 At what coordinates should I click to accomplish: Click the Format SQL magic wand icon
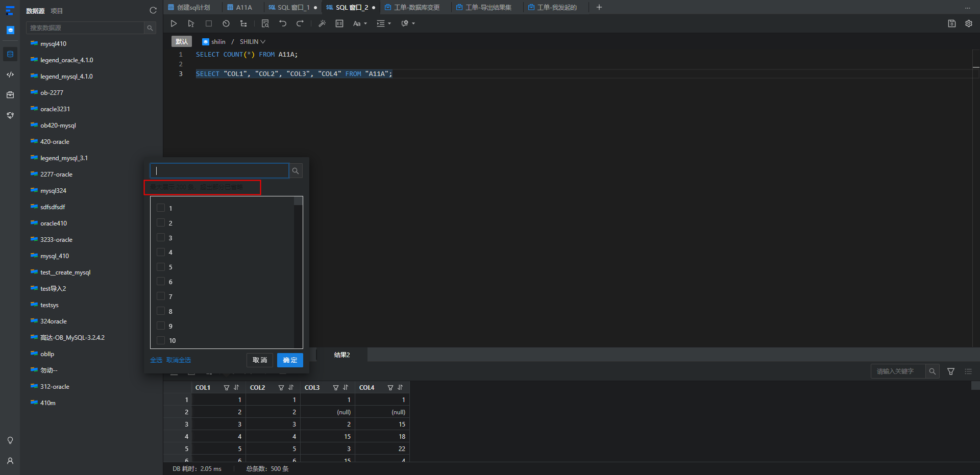coord(322,23)
